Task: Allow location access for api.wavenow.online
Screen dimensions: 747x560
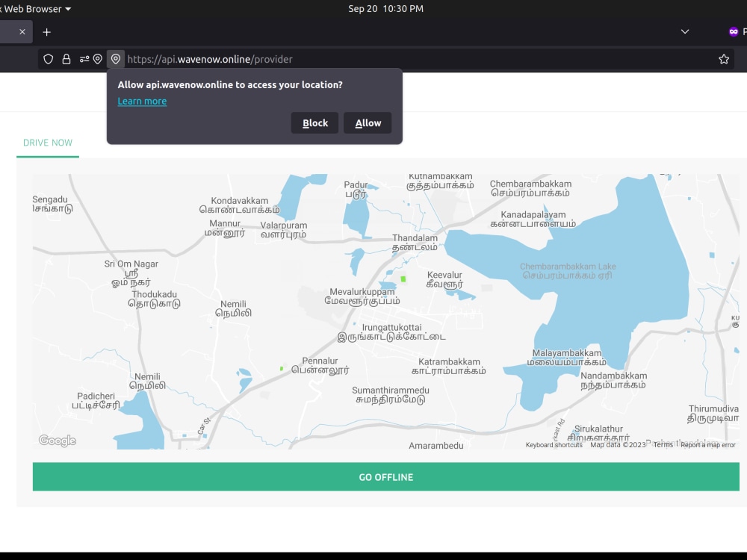Action: 368,123
